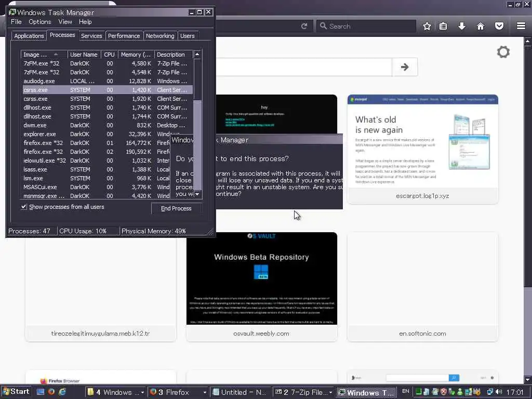Sort by Memory column header
Image resolution: width=532 pixels, height=399 pixels.
[x=136, y=54]
